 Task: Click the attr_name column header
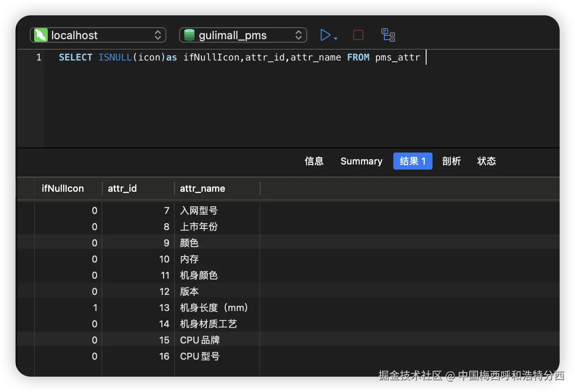pos(217,188)
